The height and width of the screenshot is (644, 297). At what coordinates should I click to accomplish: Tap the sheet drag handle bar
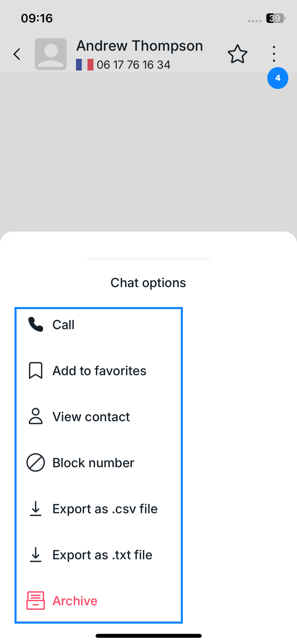(x=148, y=258)
